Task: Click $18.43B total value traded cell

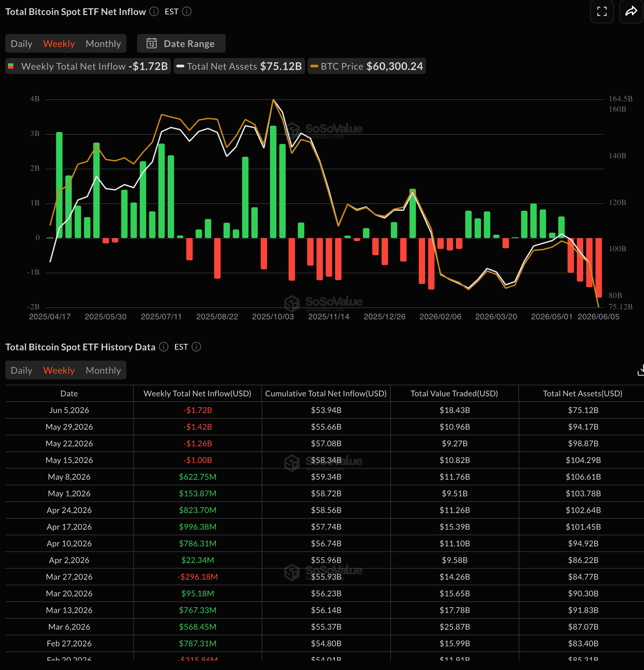Action: pyautogui.click(x=455, y=411)
